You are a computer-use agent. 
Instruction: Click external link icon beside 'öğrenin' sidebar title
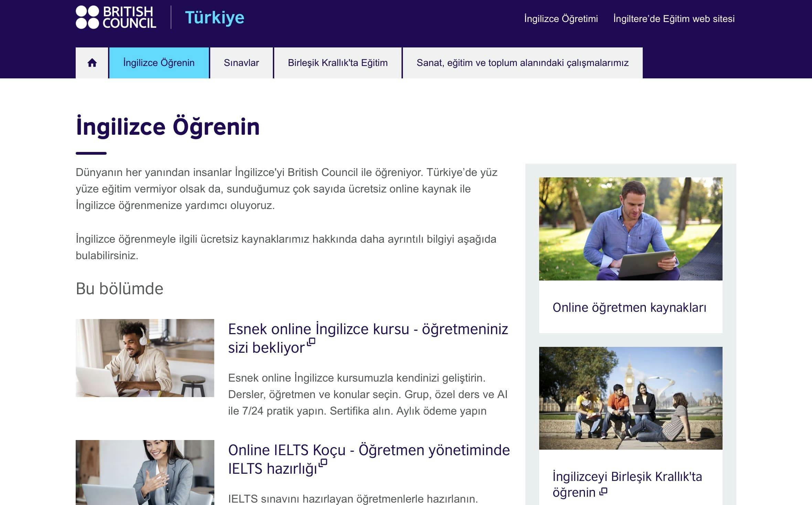coord(603,492)
